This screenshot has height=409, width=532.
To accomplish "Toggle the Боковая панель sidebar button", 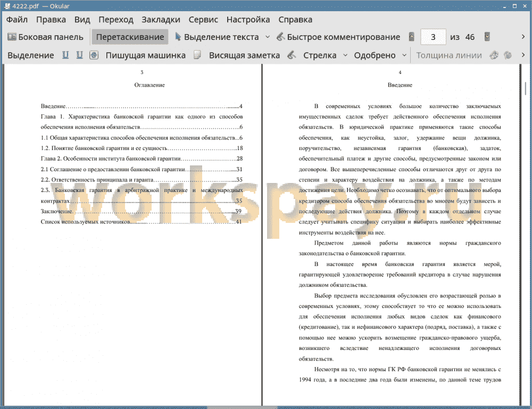I will [45, 37].
